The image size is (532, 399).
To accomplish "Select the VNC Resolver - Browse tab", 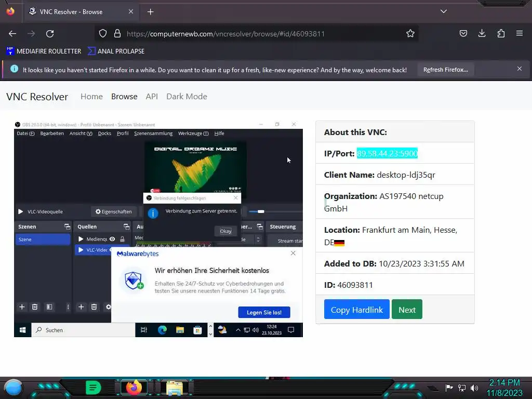I will pyautogui.click(x=81, y=12).
